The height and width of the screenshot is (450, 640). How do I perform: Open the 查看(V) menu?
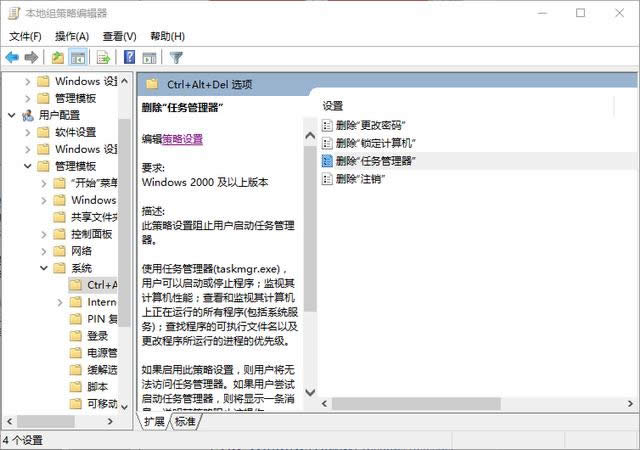(x=119, y=36)
